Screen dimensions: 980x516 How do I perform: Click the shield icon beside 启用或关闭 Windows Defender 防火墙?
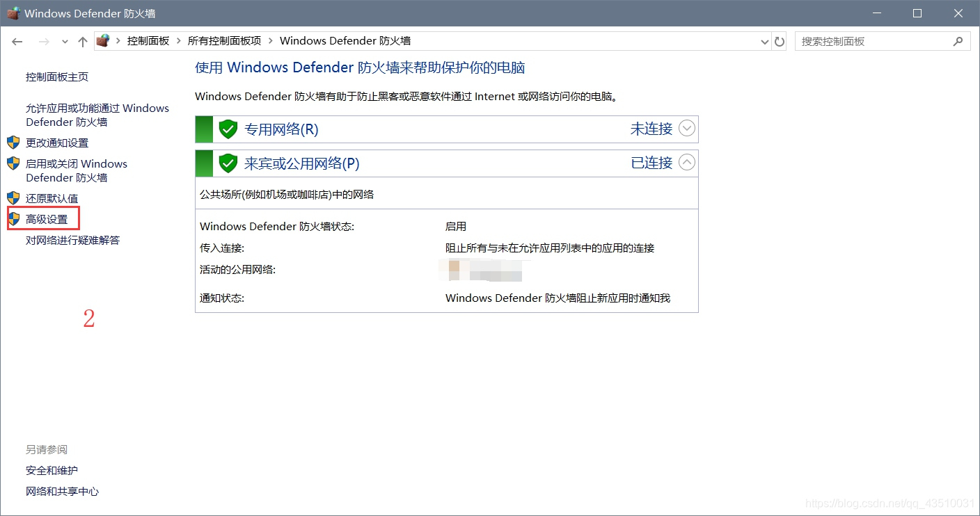pos(13,163)
